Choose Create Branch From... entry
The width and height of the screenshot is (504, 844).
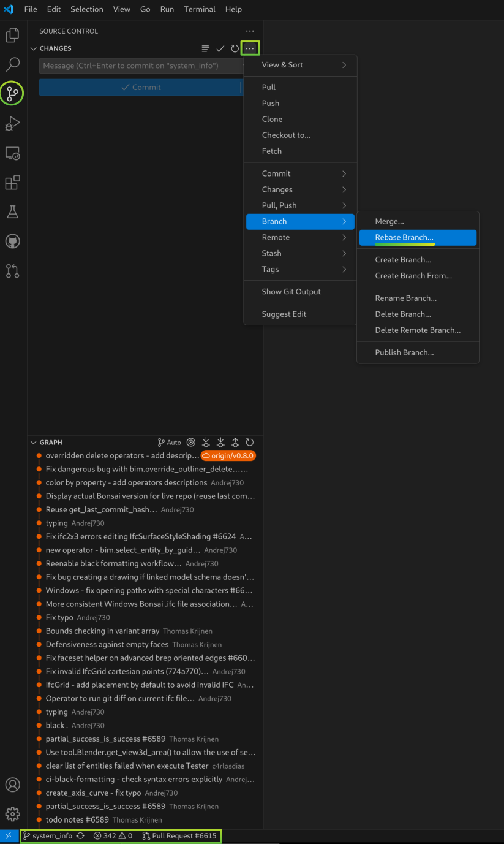coord(418,276)
